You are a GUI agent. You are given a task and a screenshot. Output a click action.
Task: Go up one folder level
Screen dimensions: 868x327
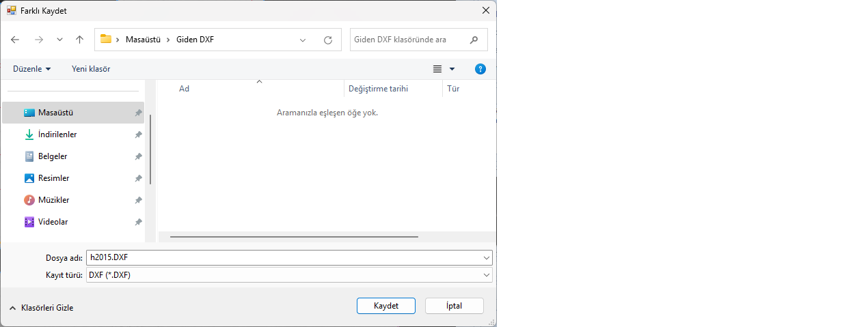click(79, 40)
